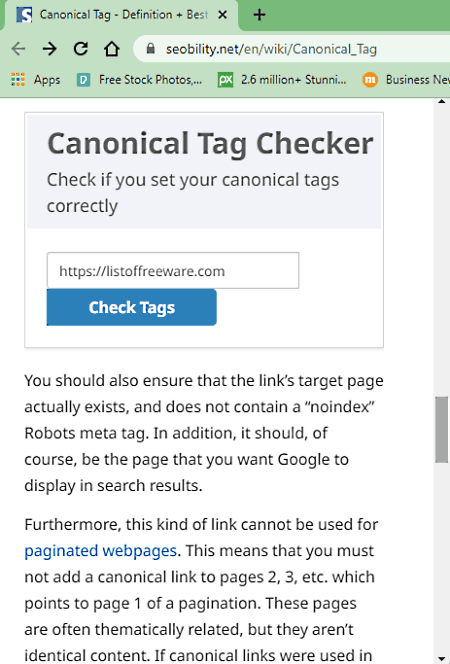
Task: Open the Apps grid in bookmarks bar
Action: click(x=36, y=80)
